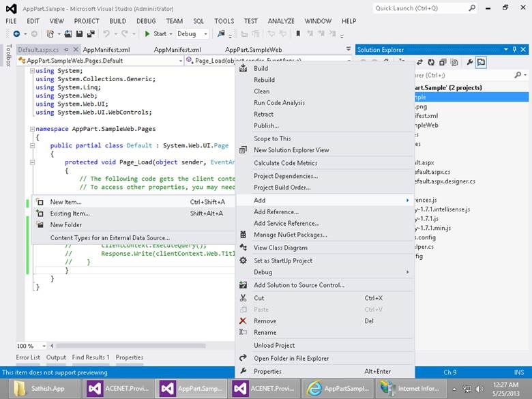Screen dimensions: 532x399
Task: Click the Save All toolbar icon
Action: point(91,33)
